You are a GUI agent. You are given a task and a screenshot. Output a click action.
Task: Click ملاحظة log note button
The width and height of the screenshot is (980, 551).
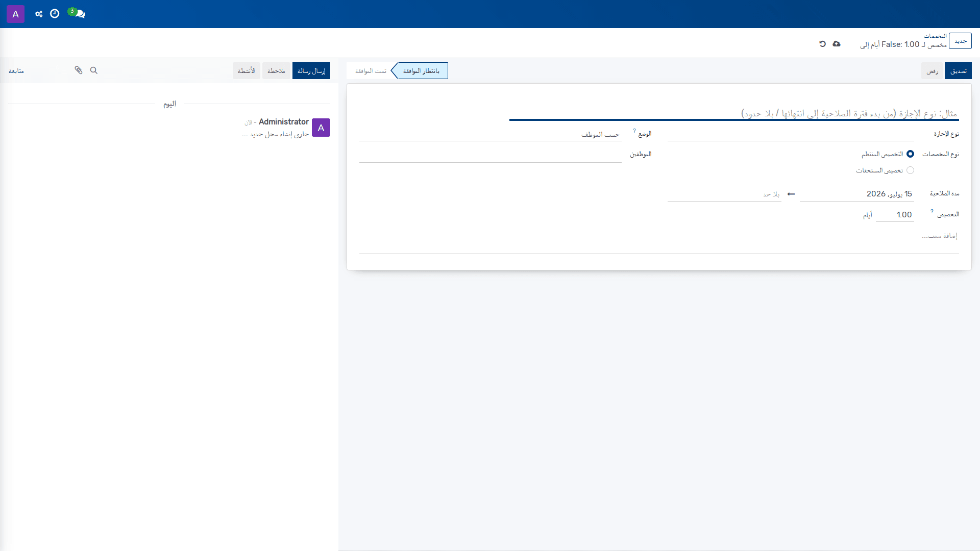tap(276, 71)
